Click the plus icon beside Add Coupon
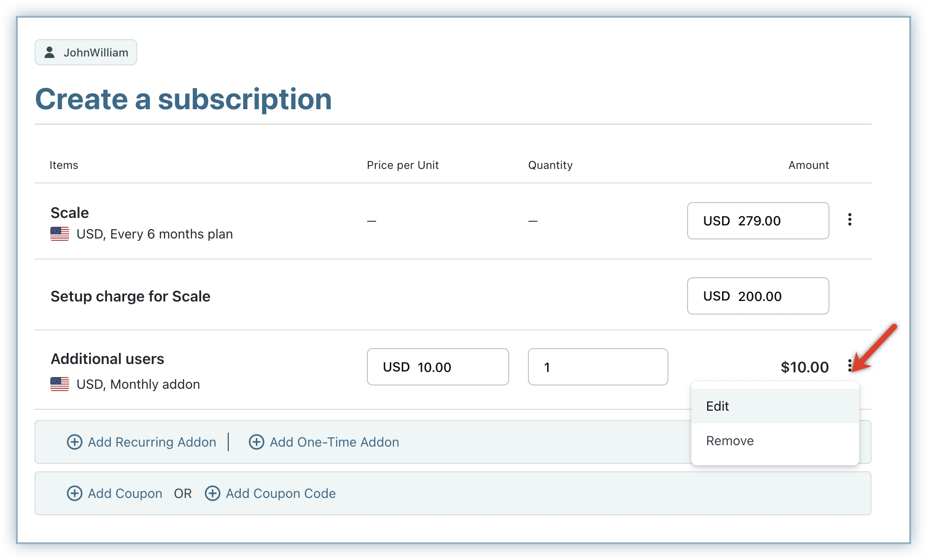927x560 pixels. pyautogui.click(x=75, y=493)
